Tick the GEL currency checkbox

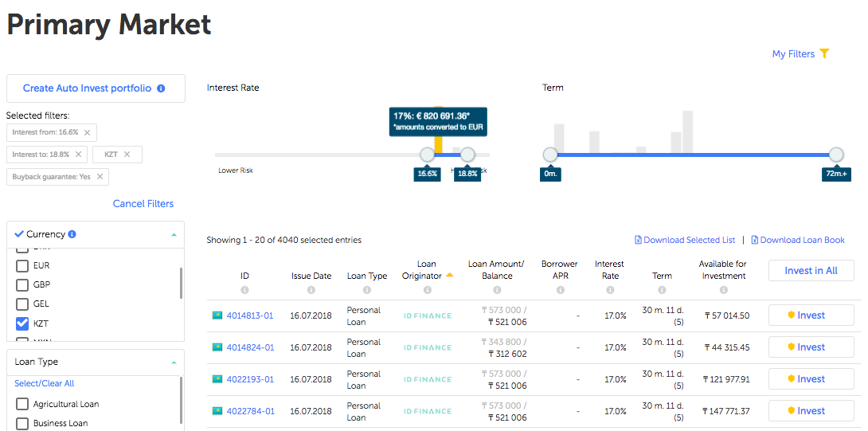(x=22, y=304)
